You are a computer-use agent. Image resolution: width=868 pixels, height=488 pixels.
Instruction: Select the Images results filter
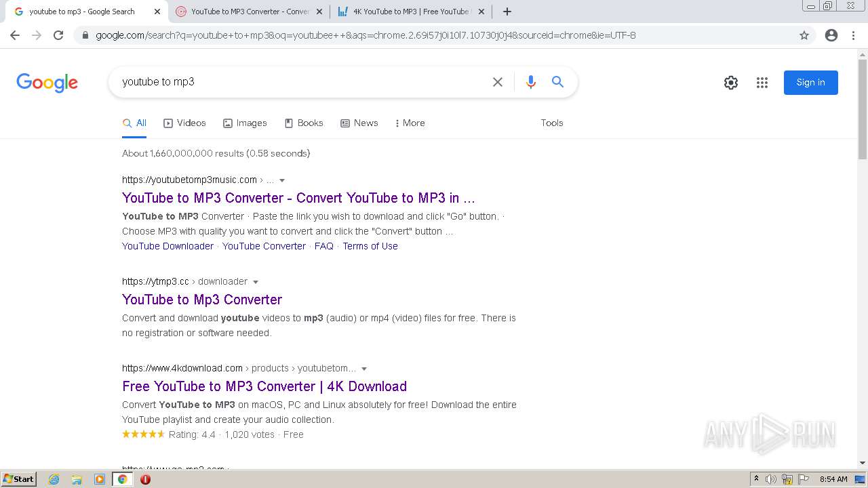(245, 123)
